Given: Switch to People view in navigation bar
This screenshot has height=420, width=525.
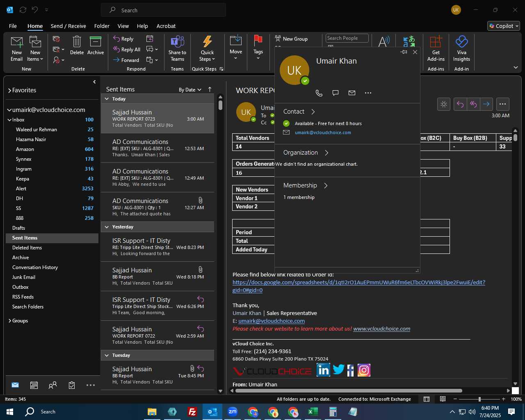Looking at the screenshot, I should tap(52, 385).
